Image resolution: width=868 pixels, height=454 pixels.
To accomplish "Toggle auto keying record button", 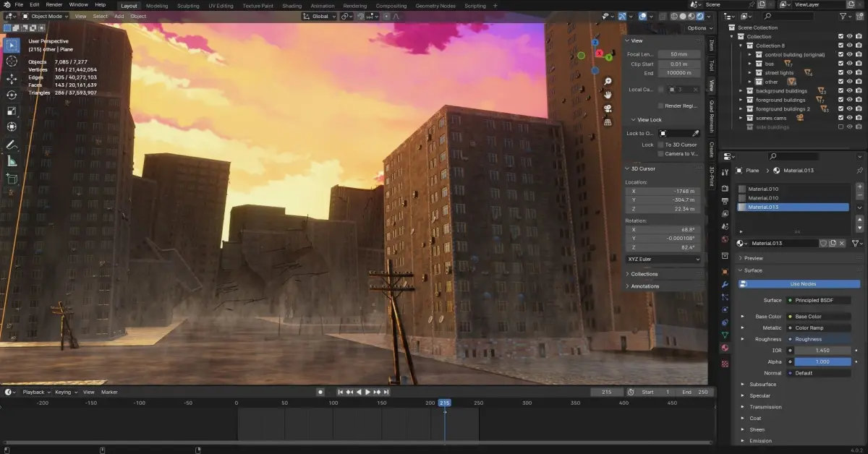I will click(320, 392).
